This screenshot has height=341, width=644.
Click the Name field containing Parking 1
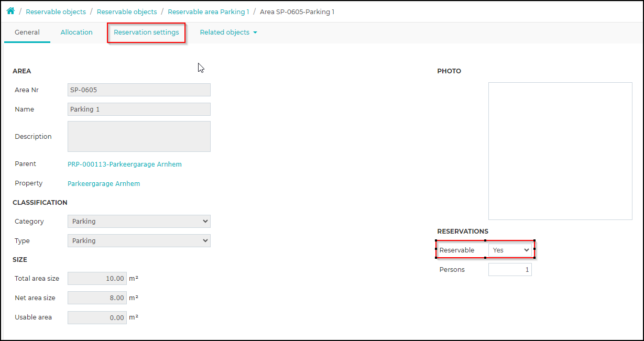point(139,109)
